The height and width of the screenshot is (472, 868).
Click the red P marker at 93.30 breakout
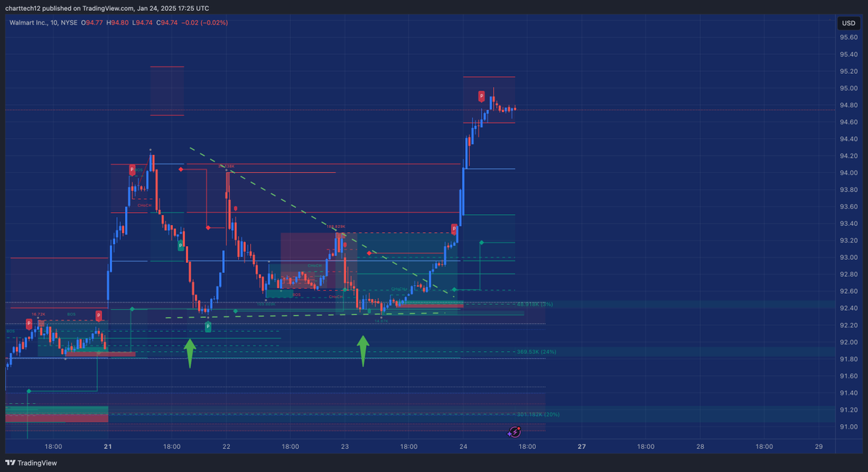454,229
